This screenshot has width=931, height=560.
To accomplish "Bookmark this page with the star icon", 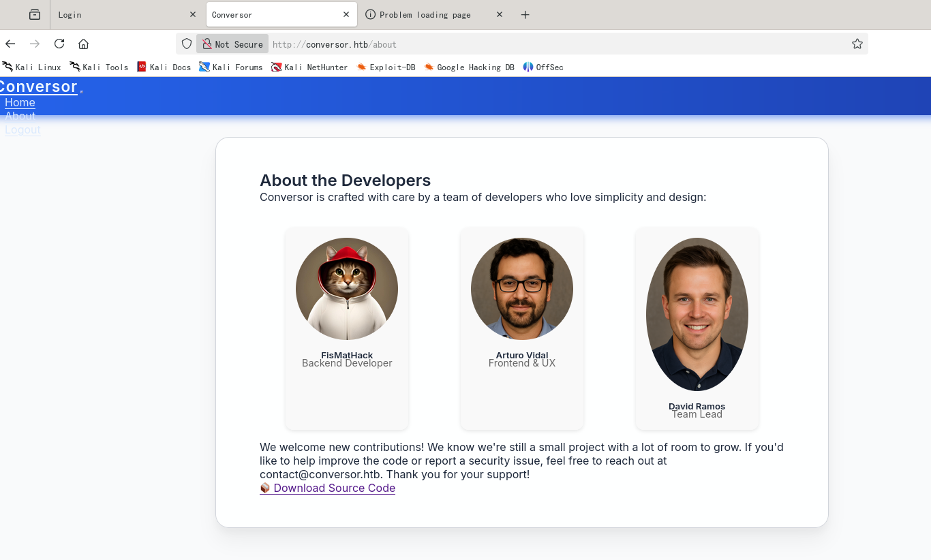I will coord(857,44).
